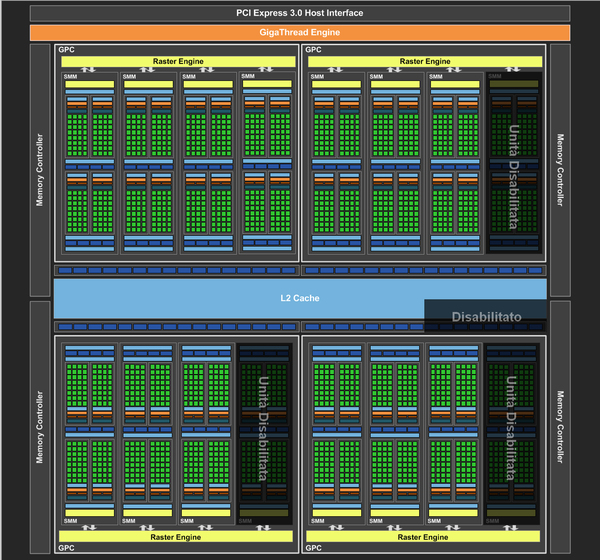Click the arrows above the disabled SMM in the top-right GPC
Image resolution: width=600 pixels, height=560 pixels.
[x=513, y=69]
